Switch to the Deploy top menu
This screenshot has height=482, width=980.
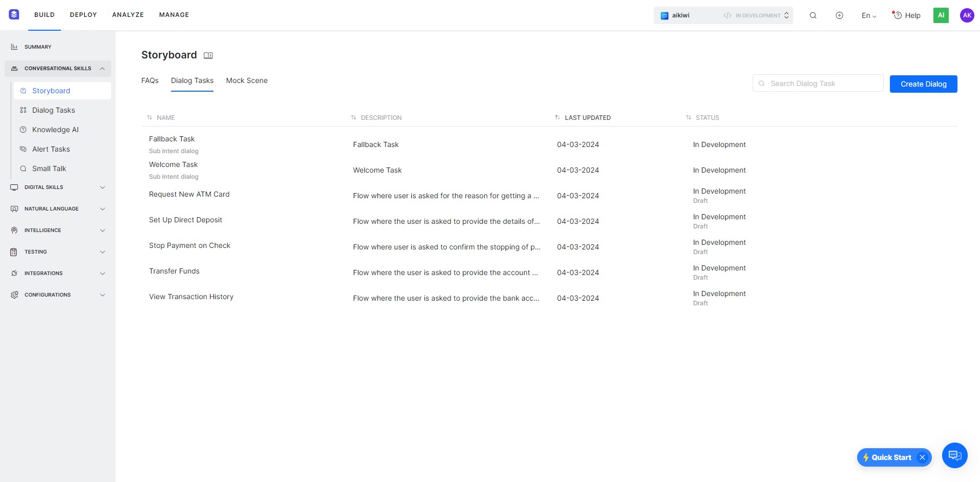pyautogui.click(x=83, y=15)
